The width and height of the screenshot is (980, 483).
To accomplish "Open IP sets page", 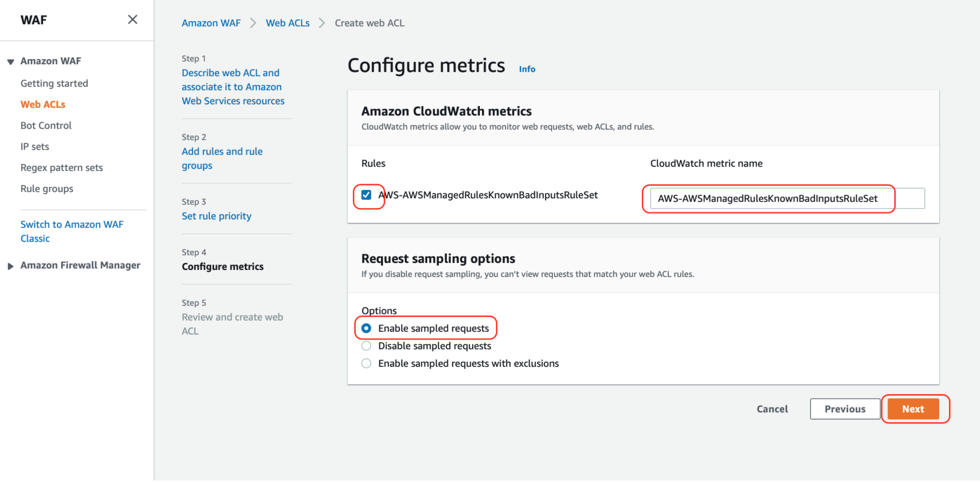I will tap(35, 146).
